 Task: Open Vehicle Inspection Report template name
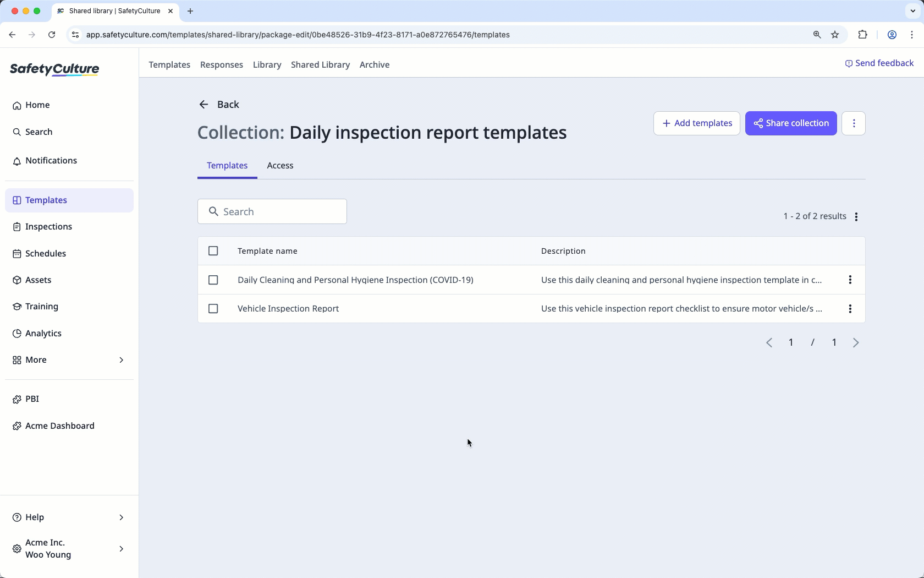pyautogui.click(x=288, y=309)
